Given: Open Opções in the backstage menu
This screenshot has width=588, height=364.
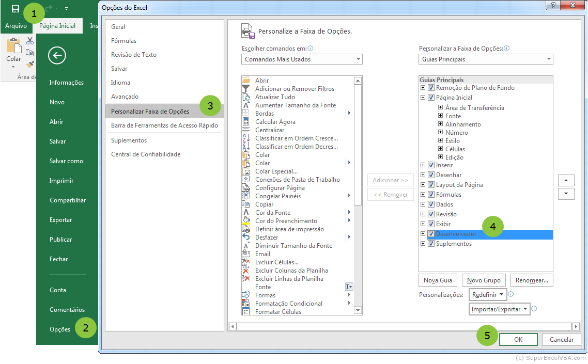Looking at the screenshot, I should 60,329.
